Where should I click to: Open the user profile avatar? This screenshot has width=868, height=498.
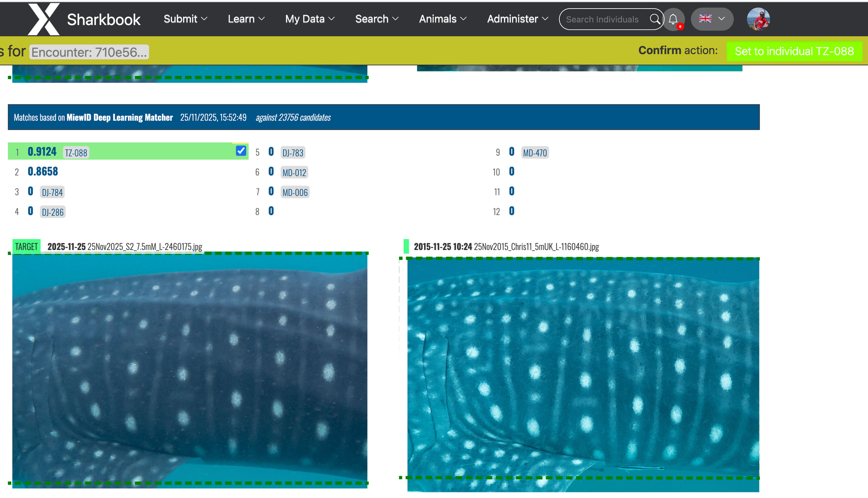click(758, 19)
